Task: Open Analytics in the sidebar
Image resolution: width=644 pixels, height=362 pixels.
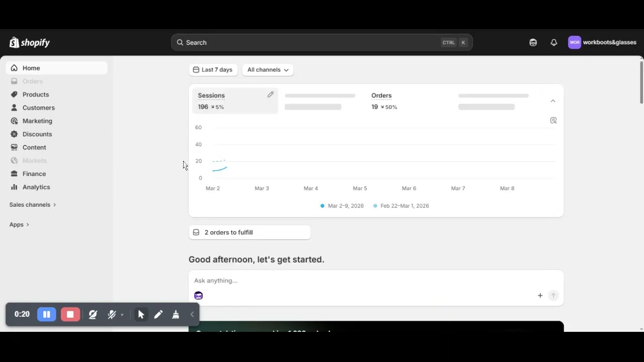Action: (56, 187)
